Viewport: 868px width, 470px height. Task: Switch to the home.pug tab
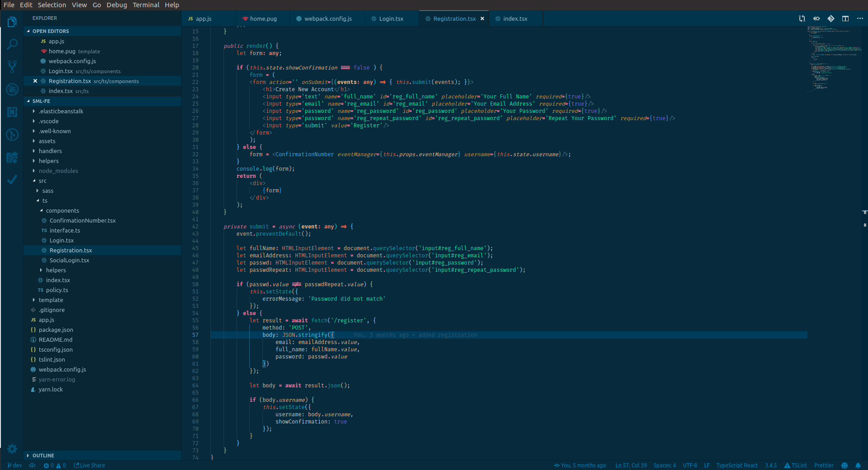[262, 19]
